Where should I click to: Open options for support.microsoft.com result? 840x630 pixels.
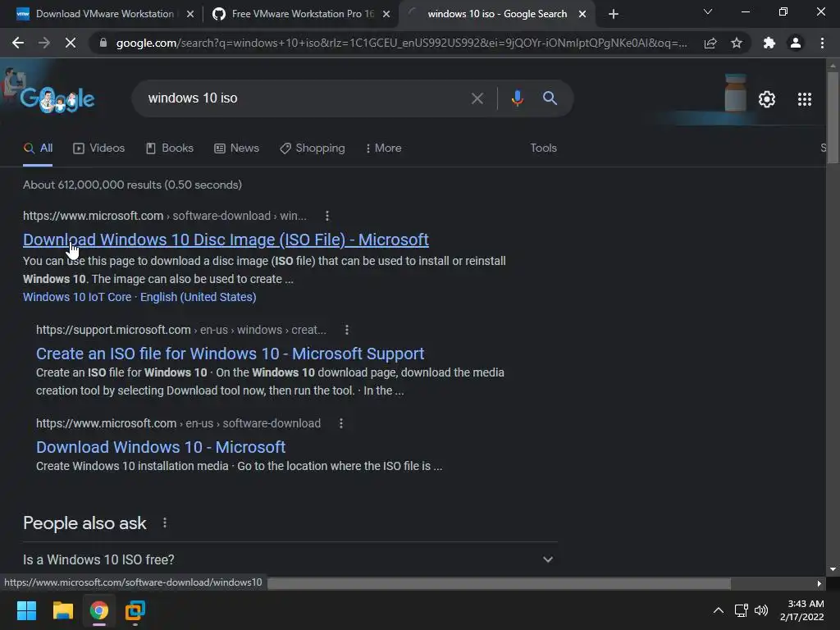(x=347, y=330)
